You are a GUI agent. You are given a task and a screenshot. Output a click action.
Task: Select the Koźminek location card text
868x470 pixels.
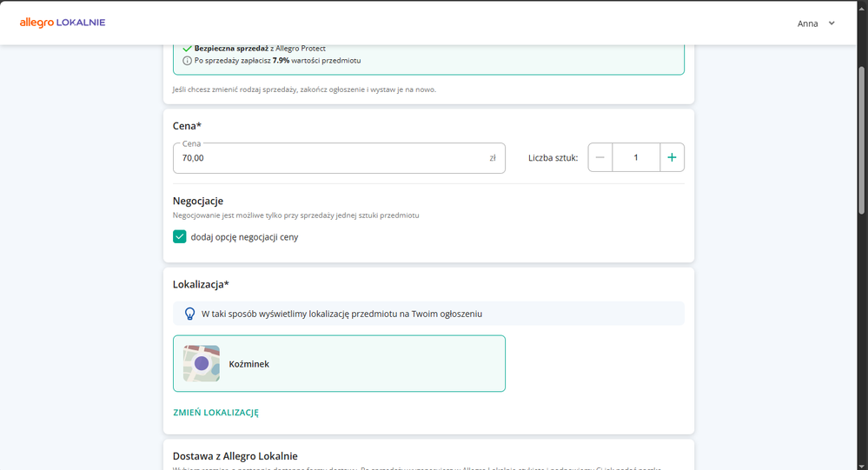[249, 364]
